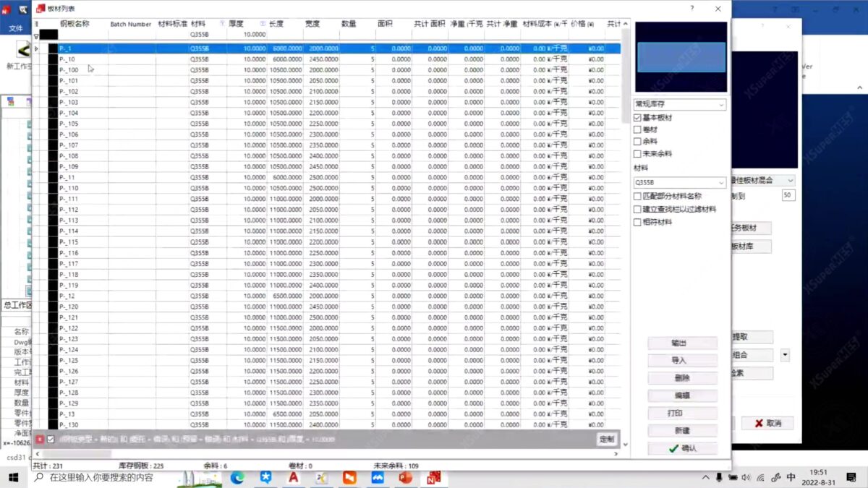868x488 pixels.
Task: Open the 常规库存 dropdown
Action: pos(680,104)
